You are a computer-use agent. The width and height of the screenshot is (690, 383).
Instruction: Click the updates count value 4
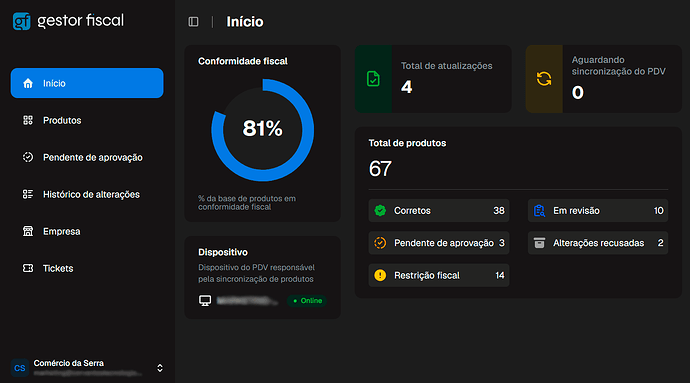coord(407,87)
